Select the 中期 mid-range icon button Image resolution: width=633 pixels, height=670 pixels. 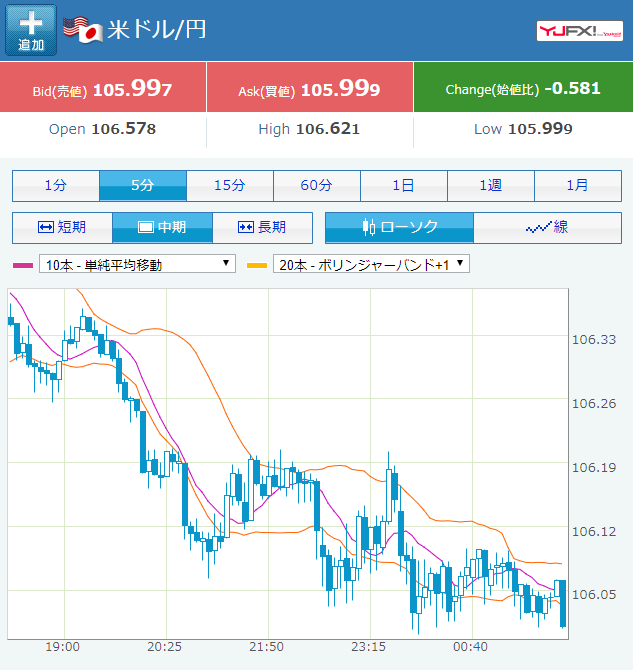tap(162, 227)
